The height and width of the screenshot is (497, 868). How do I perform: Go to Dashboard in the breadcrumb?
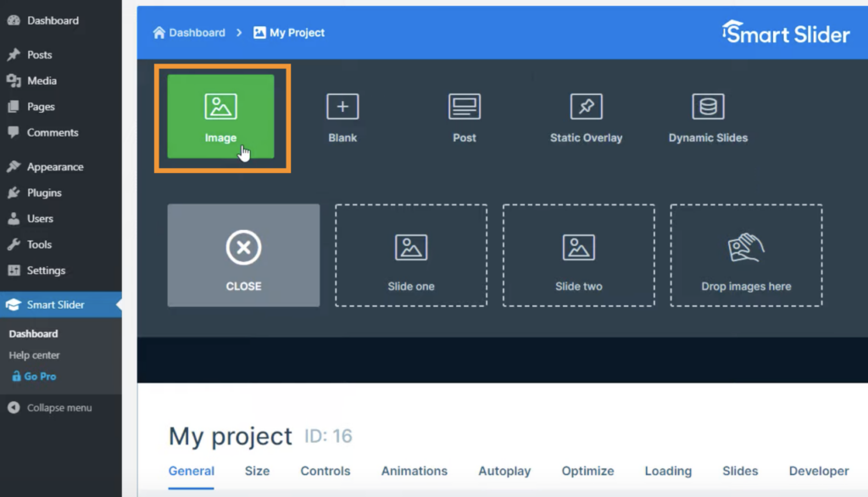189,33
